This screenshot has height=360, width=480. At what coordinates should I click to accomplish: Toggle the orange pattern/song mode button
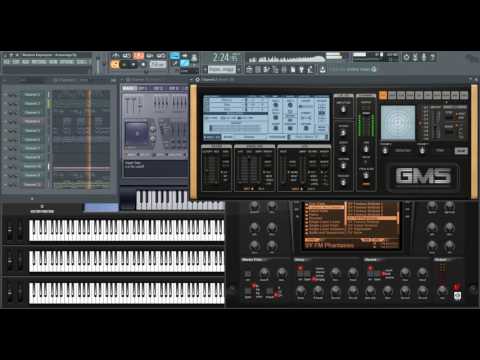[x=115, y=64]
